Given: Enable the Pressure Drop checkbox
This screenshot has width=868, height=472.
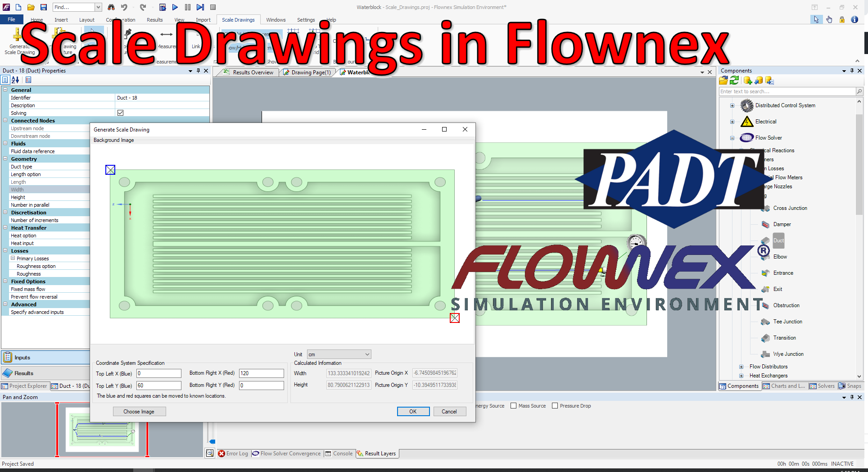Looking at the screenshot, I should (x=555, y=406).
